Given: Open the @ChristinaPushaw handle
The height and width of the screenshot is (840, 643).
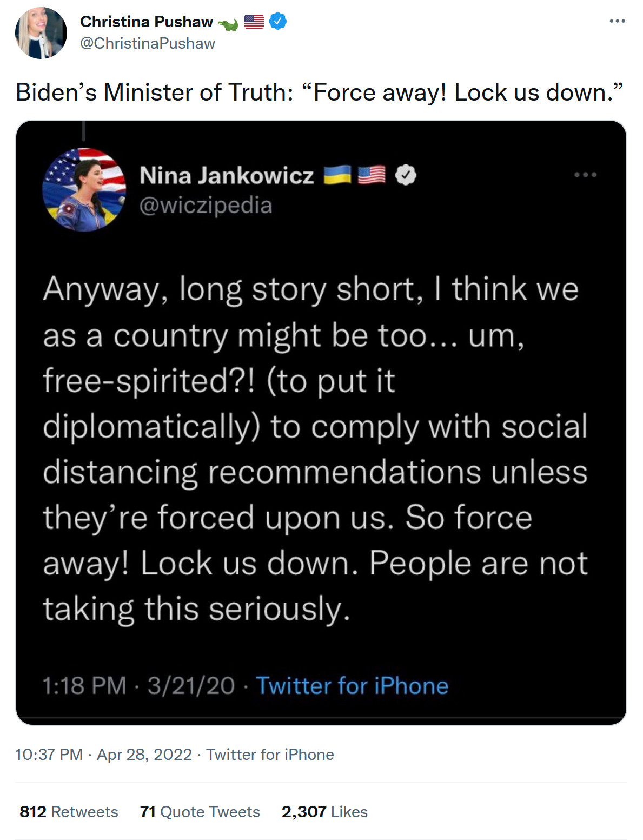Looking at the screenshot, I should [x=148, y=43].
